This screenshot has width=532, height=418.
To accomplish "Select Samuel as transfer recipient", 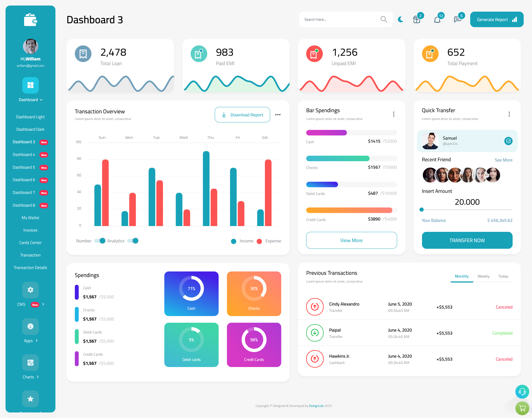I will [467, 141].
